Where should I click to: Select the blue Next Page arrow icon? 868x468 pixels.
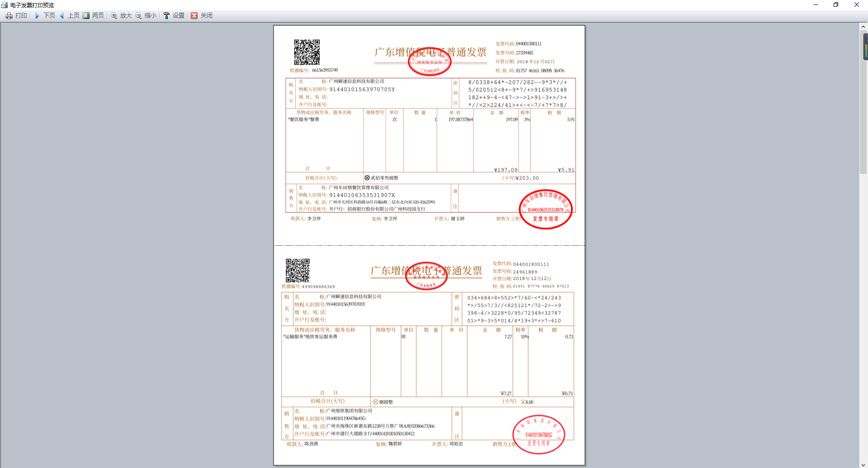(37, 15)
